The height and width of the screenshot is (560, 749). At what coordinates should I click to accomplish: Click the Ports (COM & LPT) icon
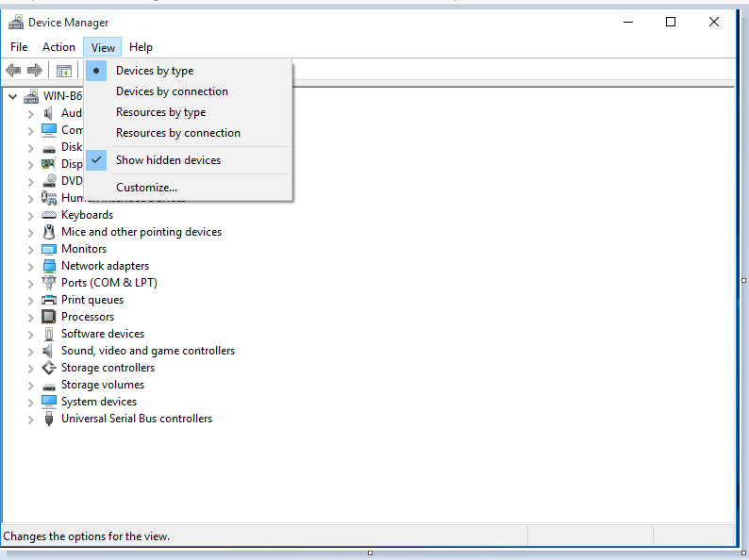coord(49,283)
